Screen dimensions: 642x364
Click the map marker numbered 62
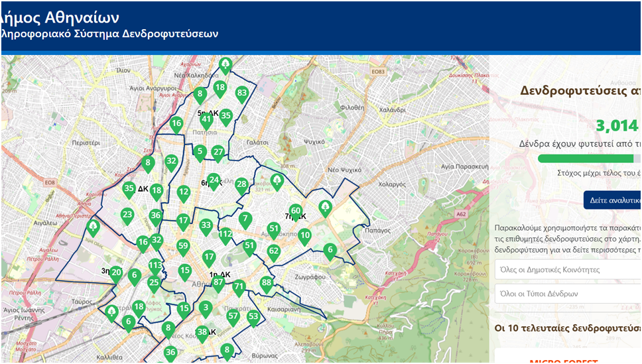[273, 251]
